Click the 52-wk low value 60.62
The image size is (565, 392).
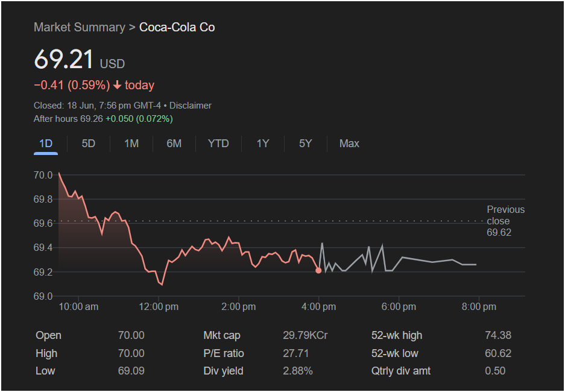coord(498,353)
